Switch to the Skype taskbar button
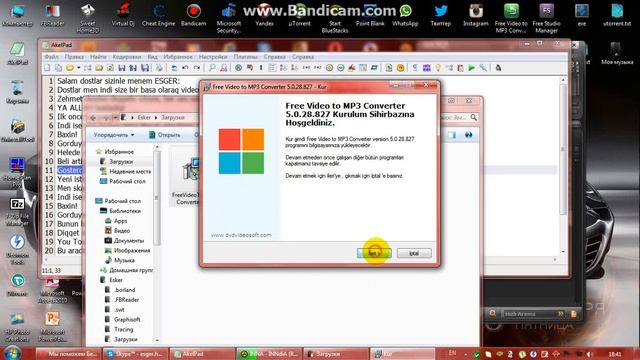This screenshot has height=360, width=640. point(135,354)
